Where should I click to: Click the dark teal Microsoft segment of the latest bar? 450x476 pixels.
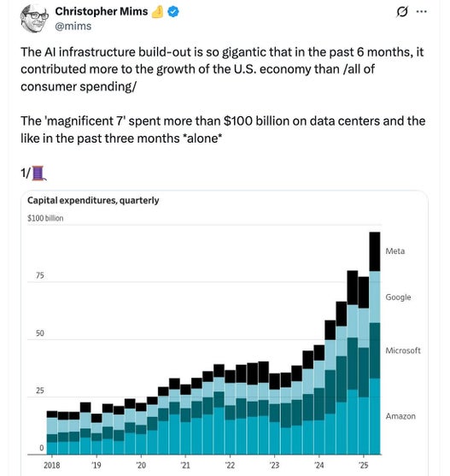click(375, 350)
